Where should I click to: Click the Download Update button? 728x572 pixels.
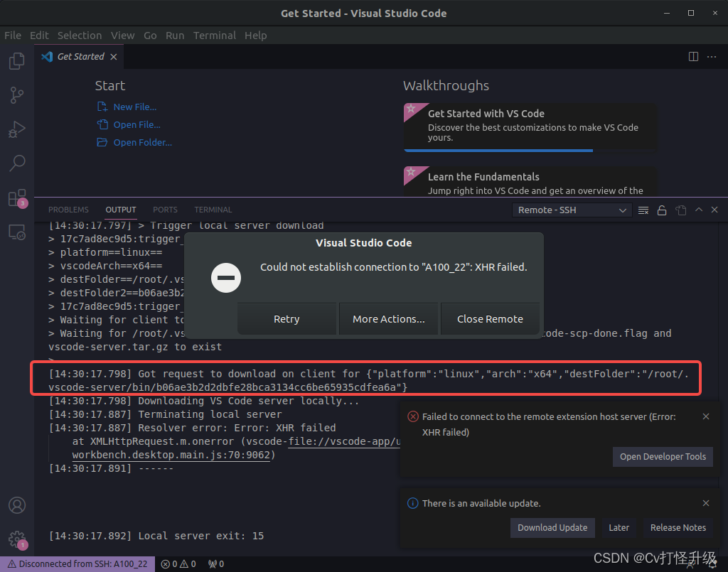(x=552, y=527)
